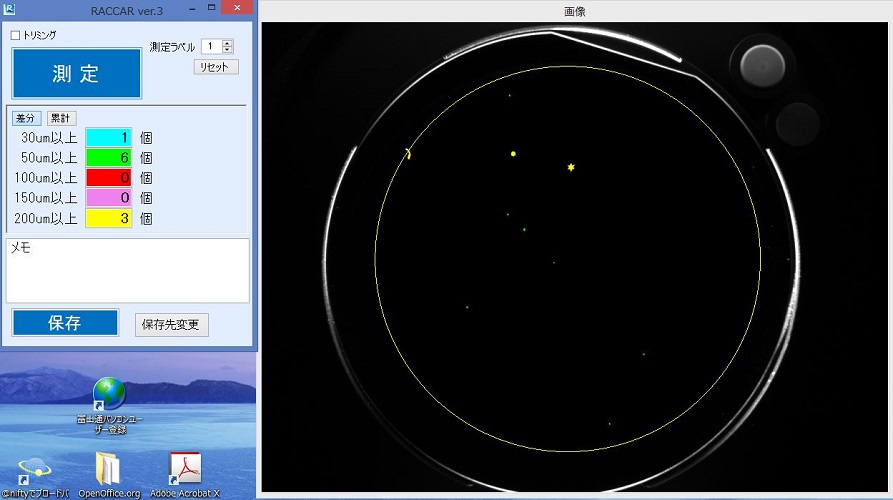The height and width of the screenshot is (500, 893).
Task: Switch to 差分 display mode
Action: (26, 118)
